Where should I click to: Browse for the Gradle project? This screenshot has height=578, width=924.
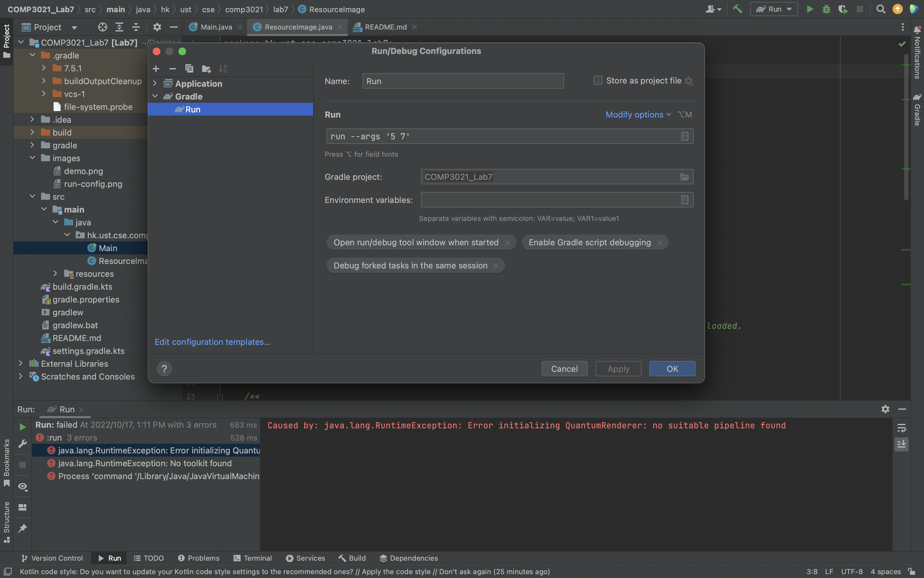685,177
